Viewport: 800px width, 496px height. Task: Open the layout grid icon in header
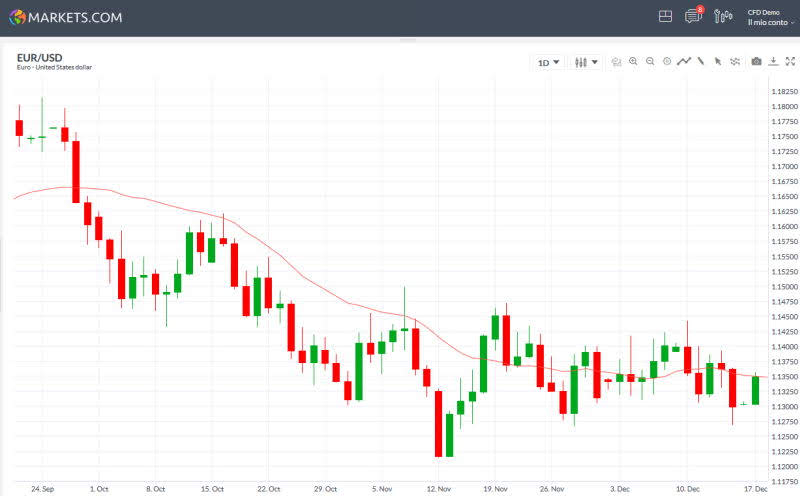click(x=666, y=17)
